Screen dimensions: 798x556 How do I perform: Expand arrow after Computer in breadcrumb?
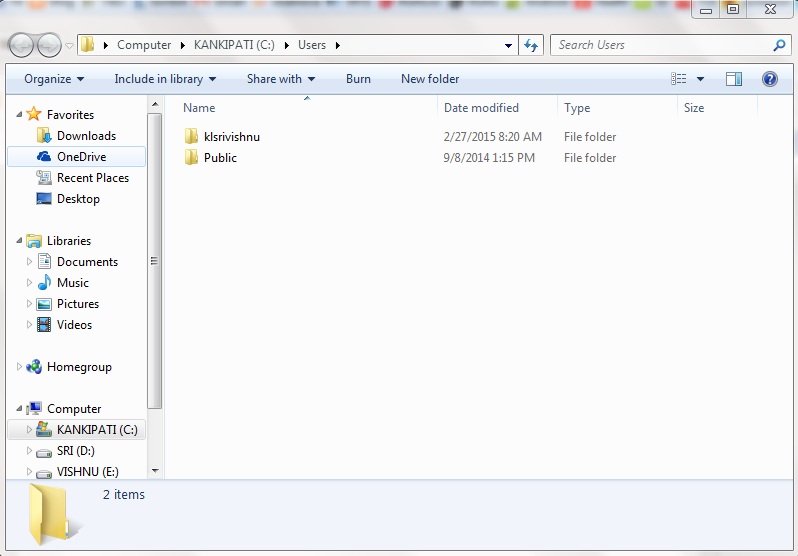[182, 45]
